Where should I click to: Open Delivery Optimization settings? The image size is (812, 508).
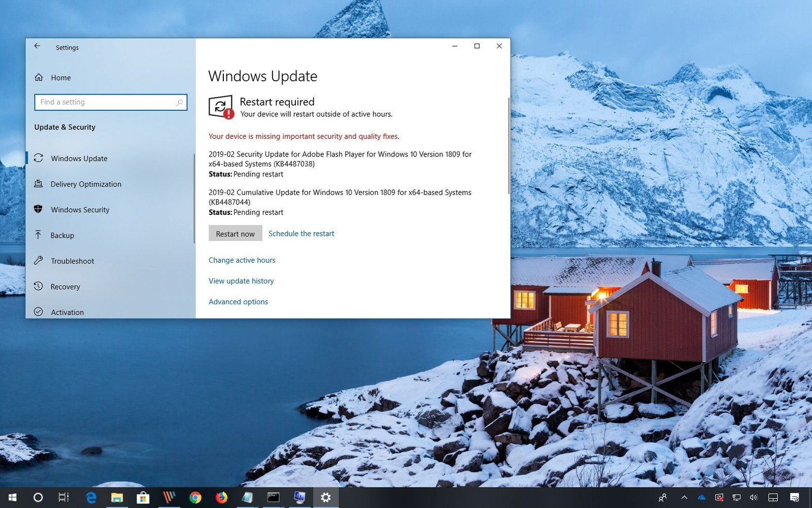click(85, 184)
